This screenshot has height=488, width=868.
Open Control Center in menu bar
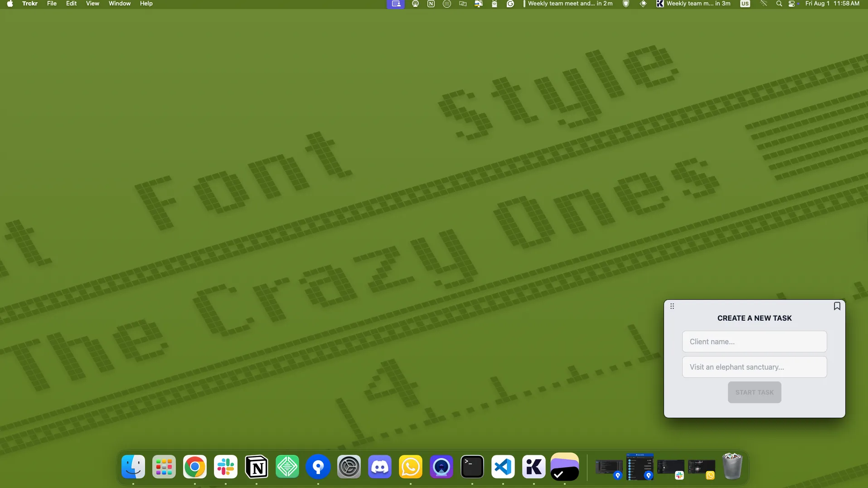[x=791, y=4]
